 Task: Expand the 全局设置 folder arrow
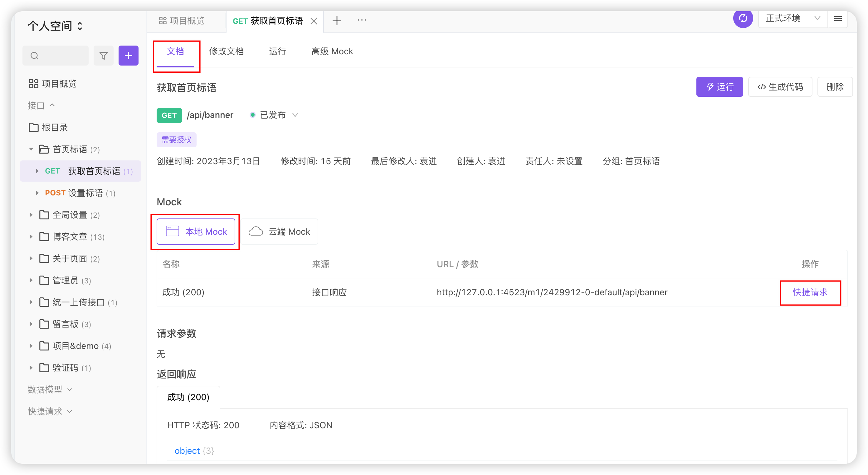(31, 215)
